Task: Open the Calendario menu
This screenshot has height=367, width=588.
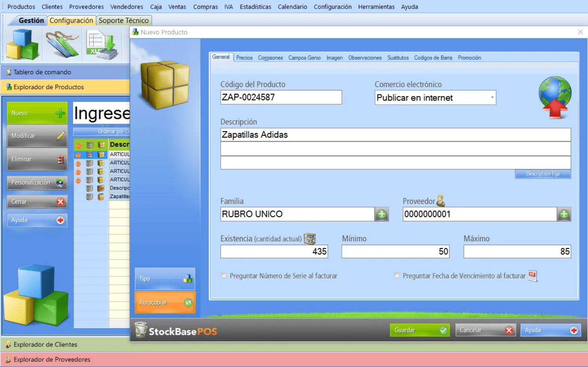Action: 293,7
